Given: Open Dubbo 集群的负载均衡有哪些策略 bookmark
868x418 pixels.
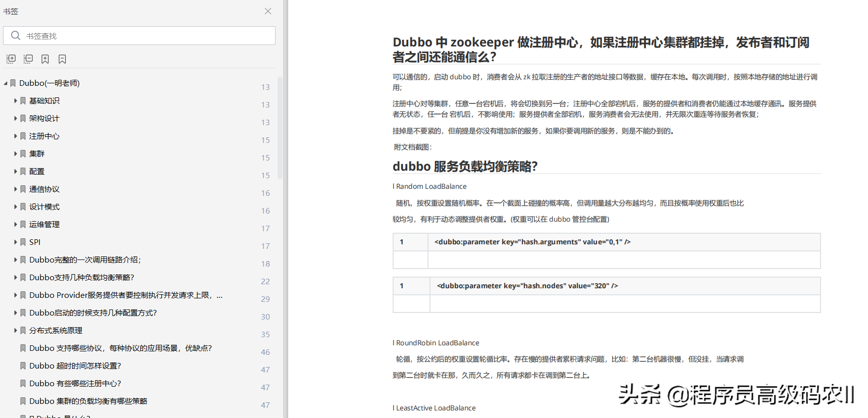Looking at the screenshot, I should 88,401.
